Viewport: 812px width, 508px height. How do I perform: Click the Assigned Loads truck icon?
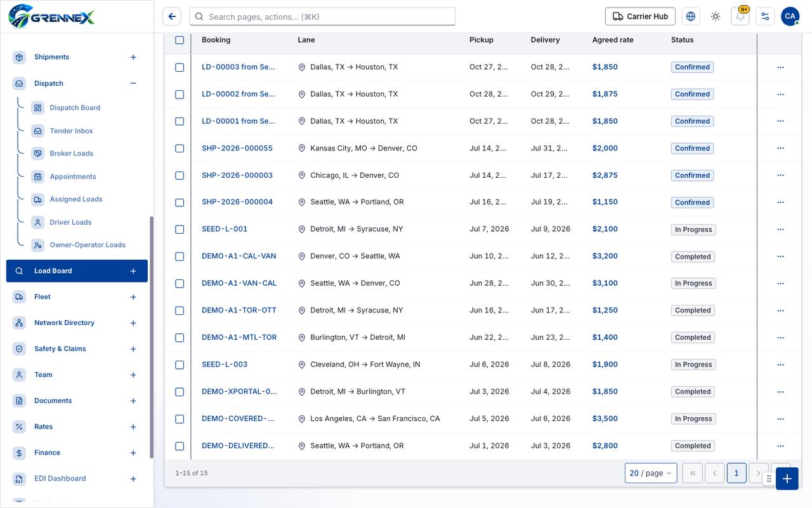click(38, 199)
